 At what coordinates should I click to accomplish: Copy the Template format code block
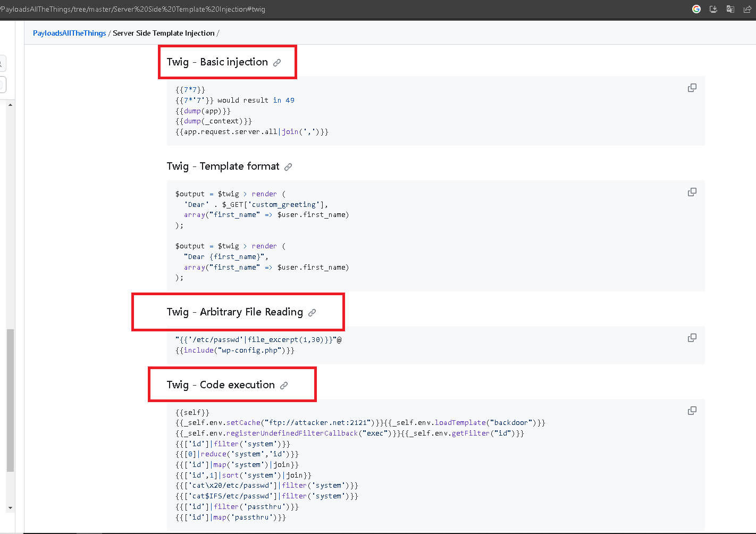pyautogui.click(x=692, y=192)
